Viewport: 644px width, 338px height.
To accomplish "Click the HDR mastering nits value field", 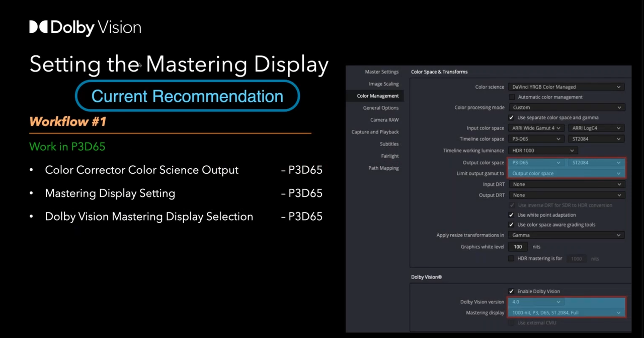I will [577, 258].
